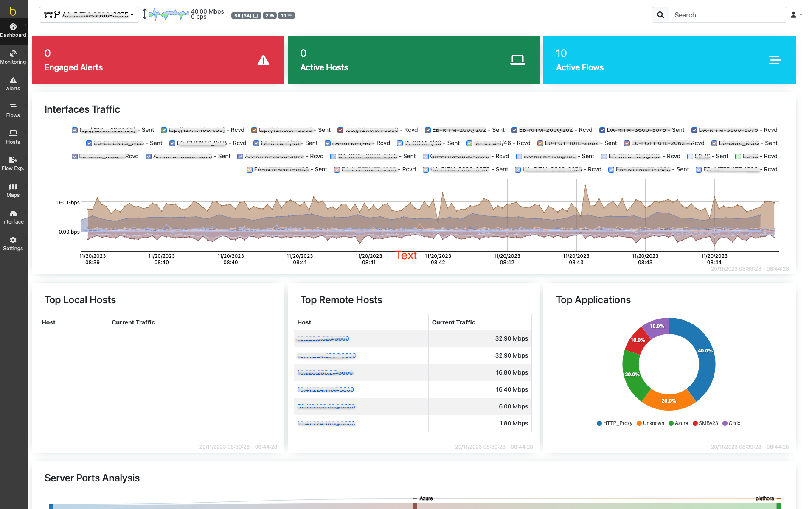812x509 pixels.
Task: Open the Flow Exp. sidebar item
Action: (x=13, y=164)
